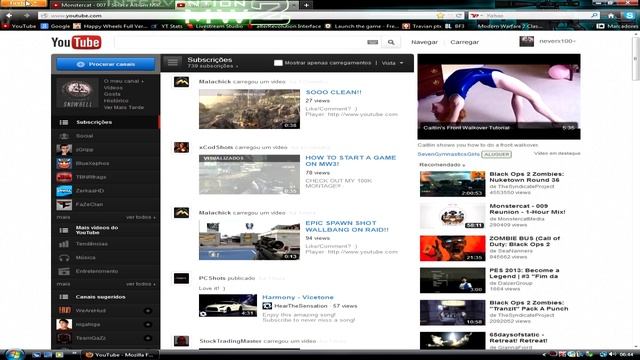640x360 pixels.
Task: Open a new browser tab
Action: (x=306, y=5)
